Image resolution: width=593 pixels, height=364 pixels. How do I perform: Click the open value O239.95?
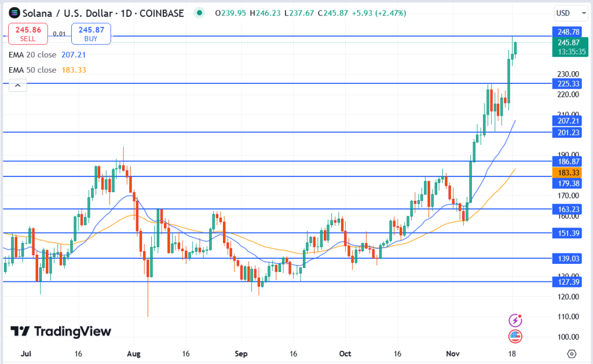coord(230,13)
